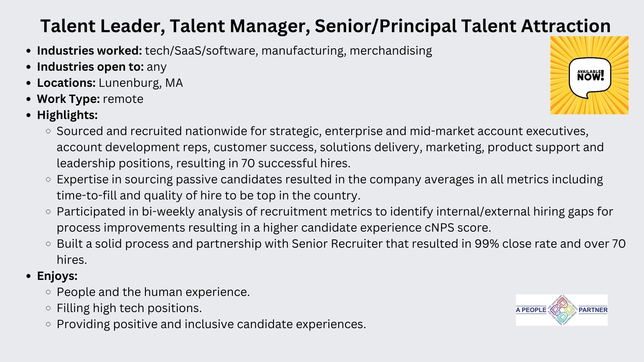644x362 pixels.
Task: Click the 'cNPS score' text
Action: [458, 228]
